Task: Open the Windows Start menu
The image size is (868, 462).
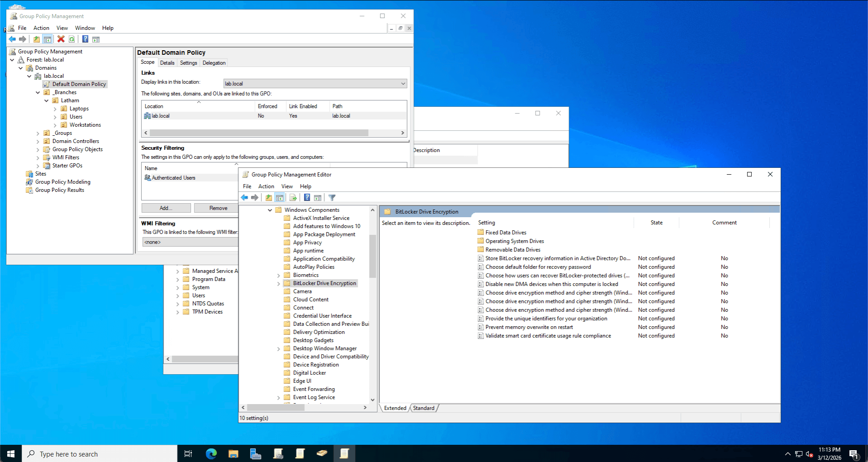Action: tap(11, 453)
